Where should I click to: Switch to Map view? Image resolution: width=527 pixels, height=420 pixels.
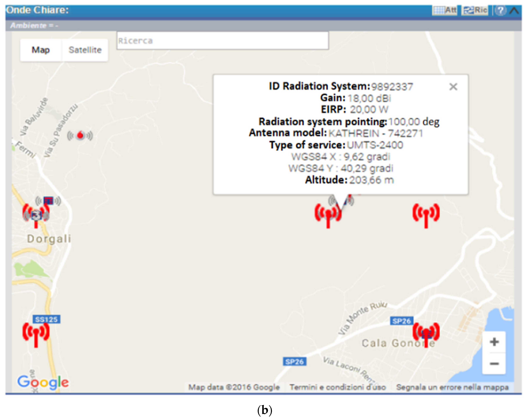pyautogui.click(x=41, y=50)
